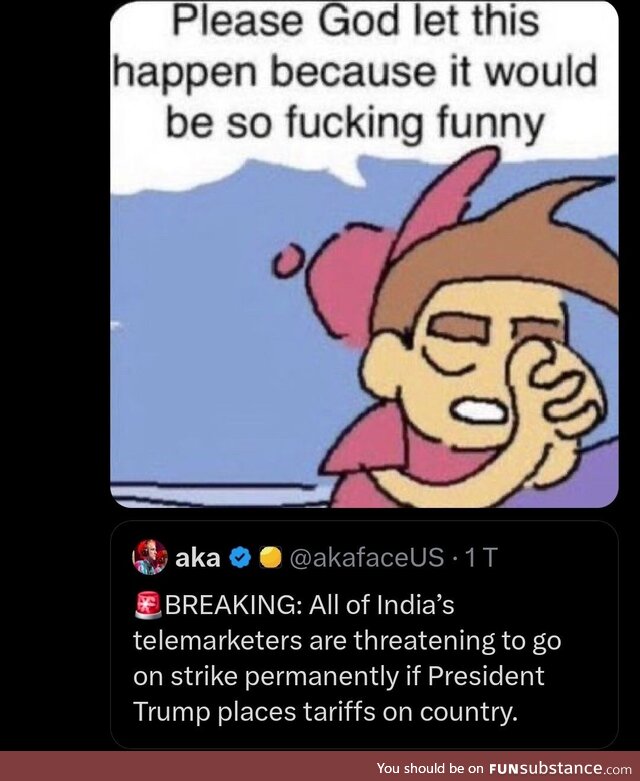Open the @akafaceUS handle
Viewport: 640px width, 781px height.
[364, 558]
